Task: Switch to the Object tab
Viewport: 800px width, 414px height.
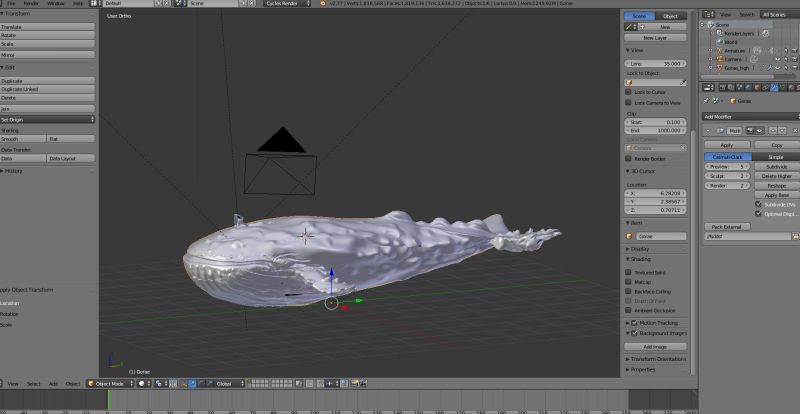Action: click(671, 16)
